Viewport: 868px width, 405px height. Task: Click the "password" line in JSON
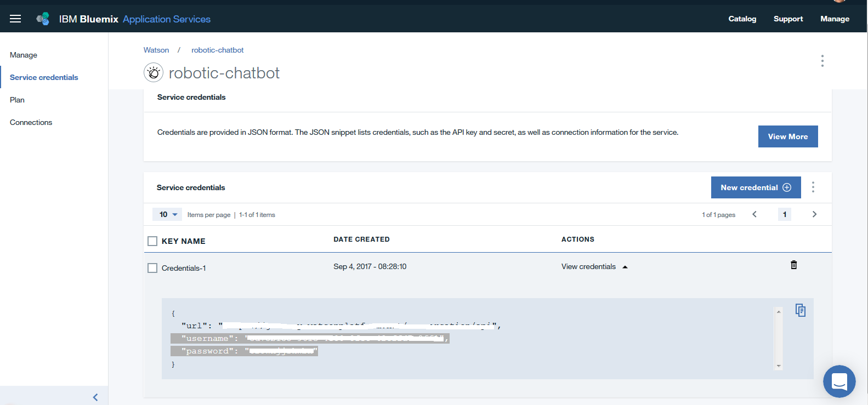click(244, 351)
